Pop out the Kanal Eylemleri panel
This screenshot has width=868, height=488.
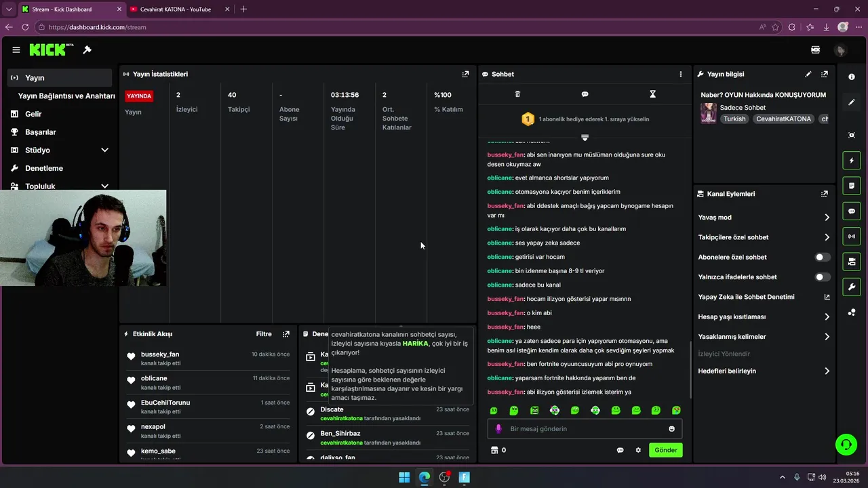point(825,194)
